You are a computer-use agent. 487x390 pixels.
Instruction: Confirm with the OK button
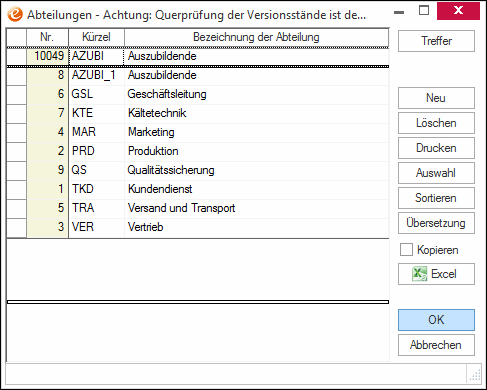click(x=436, y=320)
